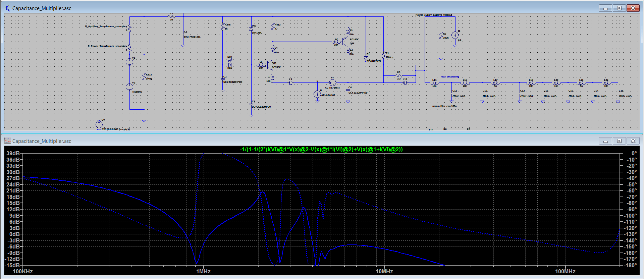This screenshot has height=279, width=644.
Task: Click the 'local decoupling' comment text
Action: [450, 77]
